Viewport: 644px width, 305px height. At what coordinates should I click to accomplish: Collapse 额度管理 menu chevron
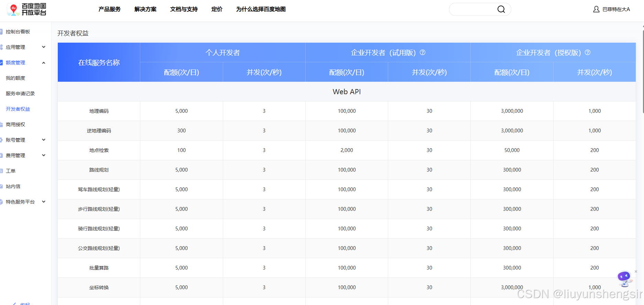(44, 63)
